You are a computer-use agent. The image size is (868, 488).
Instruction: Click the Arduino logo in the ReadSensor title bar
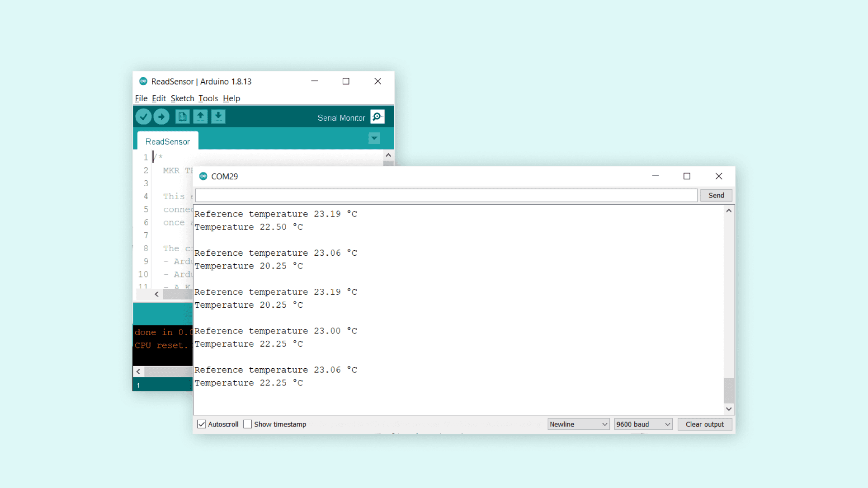[x=143, y=81]
